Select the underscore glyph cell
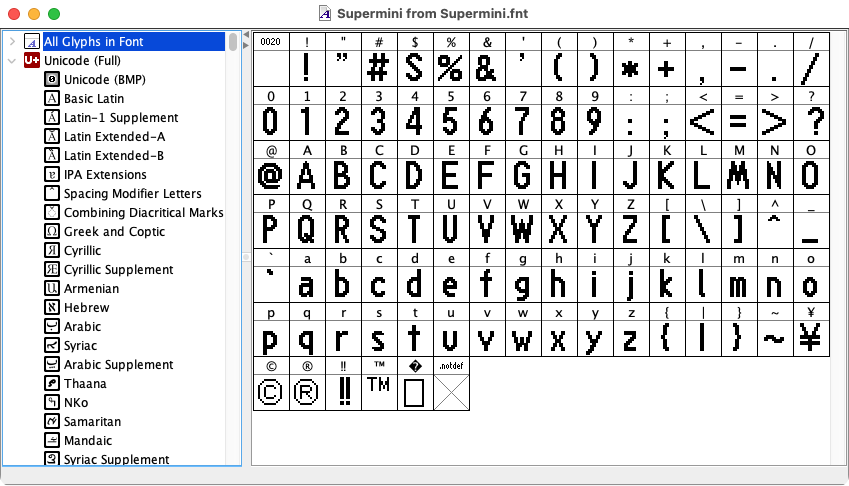 pos(811,222)
